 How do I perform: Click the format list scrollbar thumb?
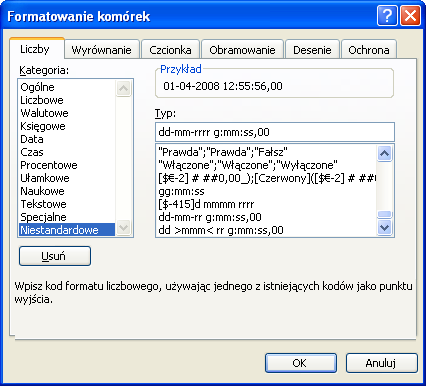[x=385, y=214]
